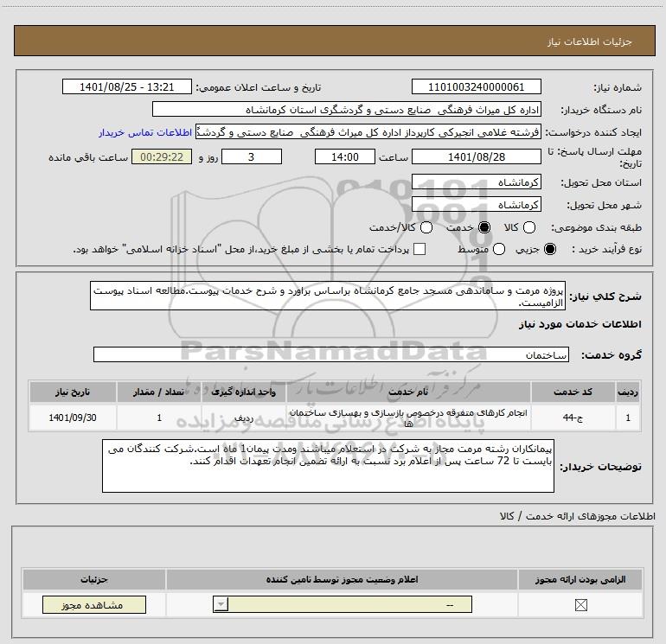Toggle the الزامی بودن ارائه مجوز checkbox
The height and width of the screenshot is (644, 666).
click(580, 604)
